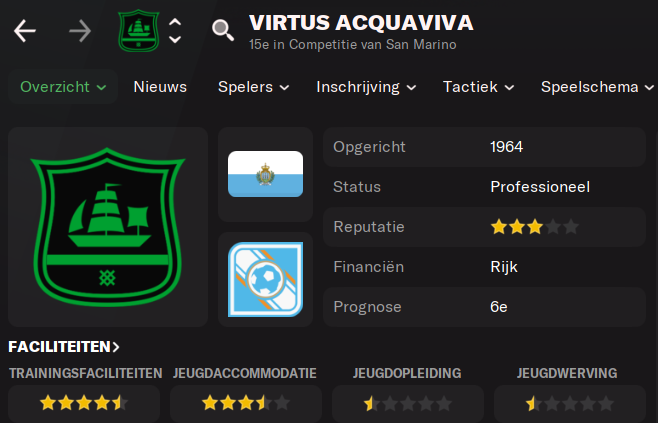
Task: Click the large ship club badge
Action: [x=108, y=227]
